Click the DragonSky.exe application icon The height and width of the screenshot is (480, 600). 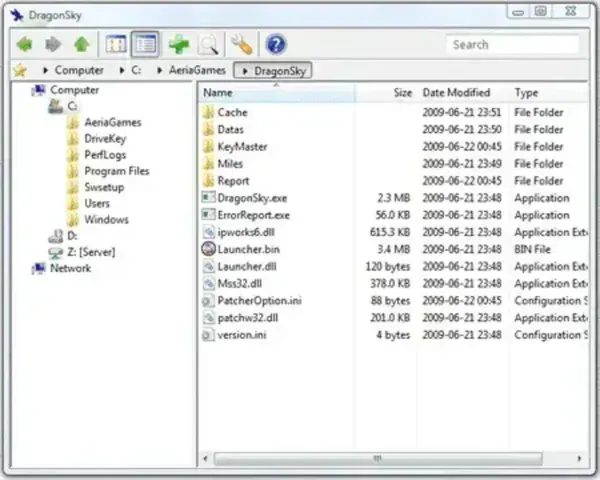coord(209,198)
